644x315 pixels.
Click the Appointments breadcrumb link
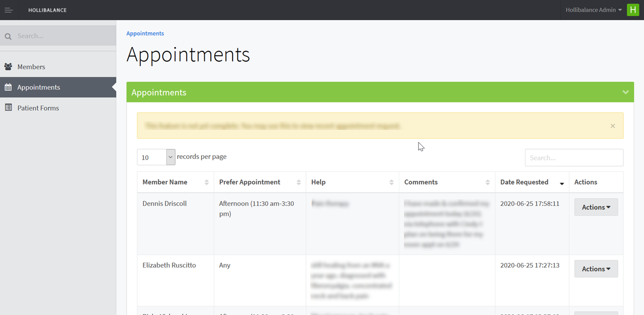click(x=145, y=33)
